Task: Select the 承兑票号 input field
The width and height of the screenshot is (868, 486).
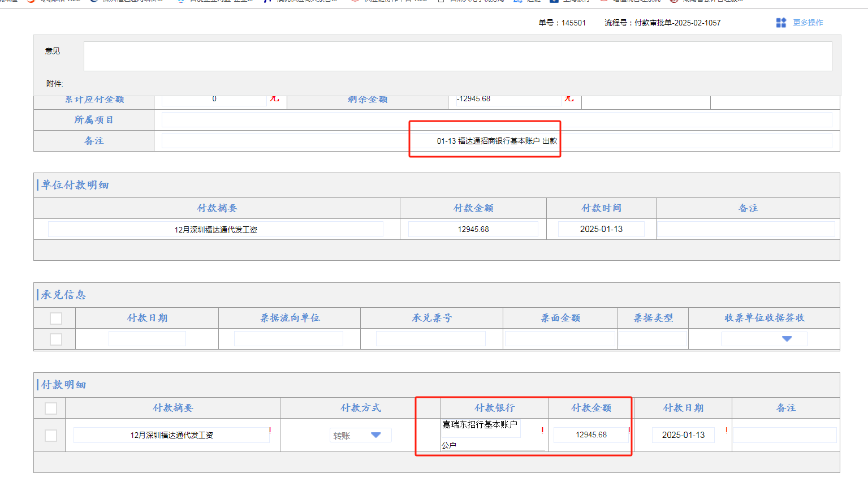Action: coord(431,339)
